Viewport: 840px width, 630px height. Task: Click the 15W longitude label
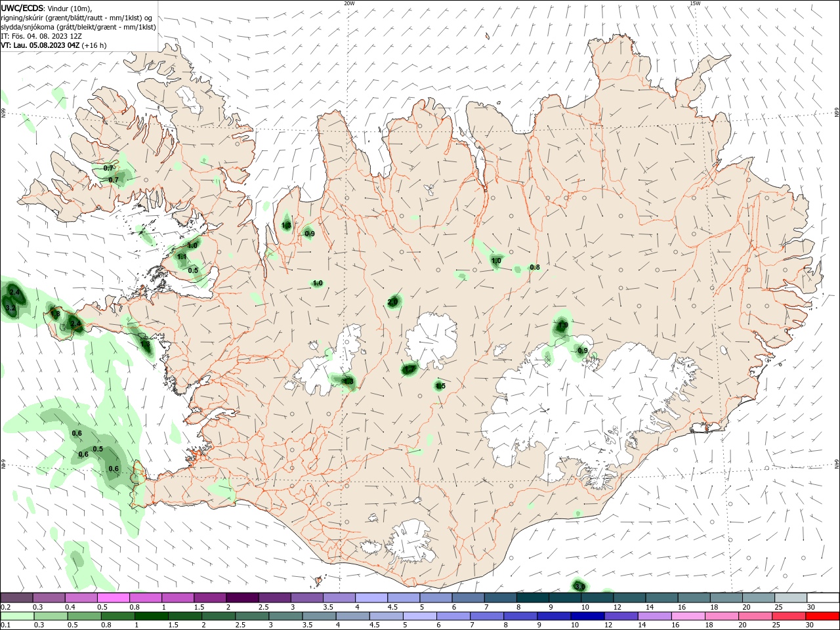click(694, 3)
